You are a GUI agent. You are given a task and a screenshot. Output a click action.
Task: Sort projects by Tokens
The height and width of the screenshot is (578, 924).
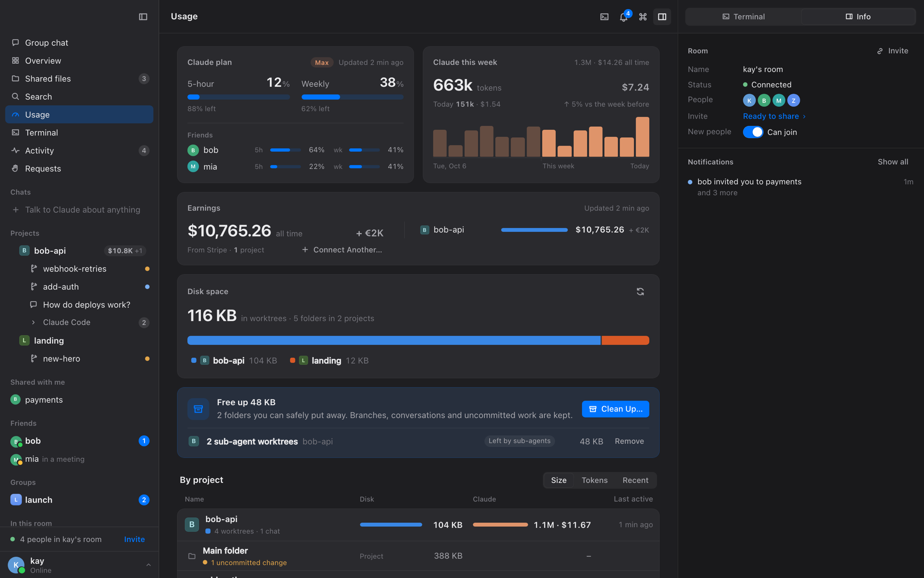click(x=595, y=480)
